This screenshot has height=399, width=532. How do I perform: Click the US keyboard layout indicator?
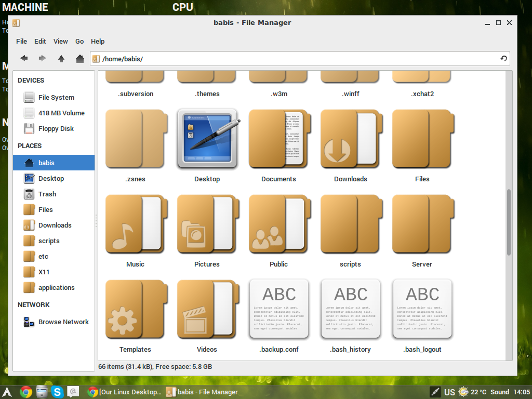coord(449,392)
